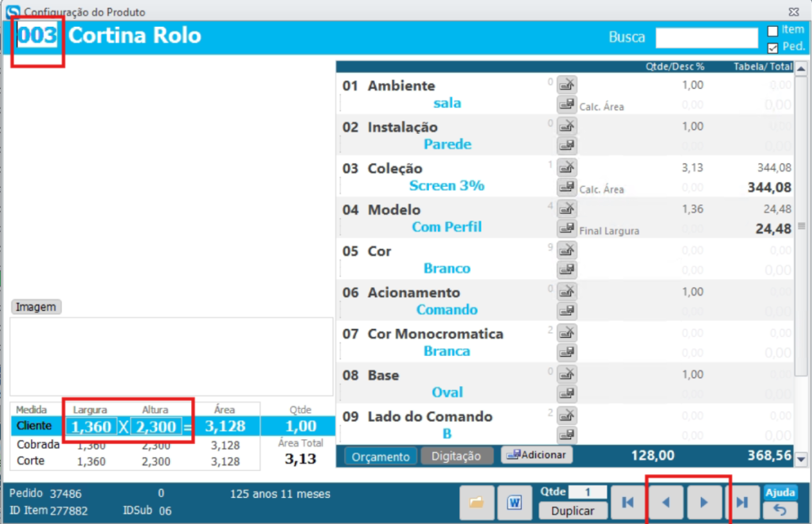Open the selection icon for Coleção Screen 3%
Image resolution: width=812 pixels, height=524 pixels.
(x=567, y=186)
